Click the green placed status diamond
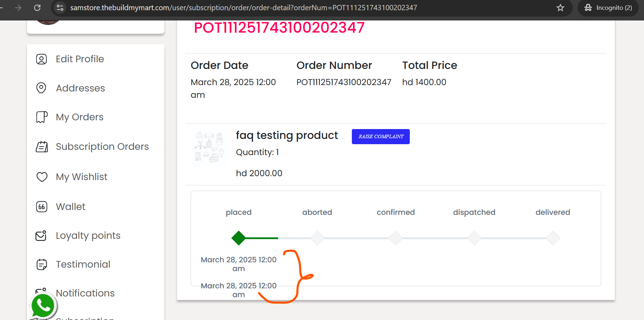 click(239, 238)
